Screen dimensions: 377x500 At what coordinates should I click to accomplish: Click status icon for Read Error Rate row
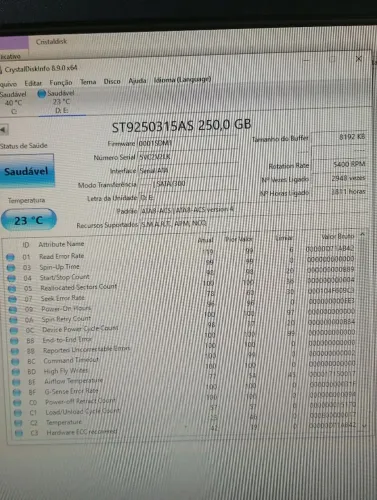(x=10, y=257)
